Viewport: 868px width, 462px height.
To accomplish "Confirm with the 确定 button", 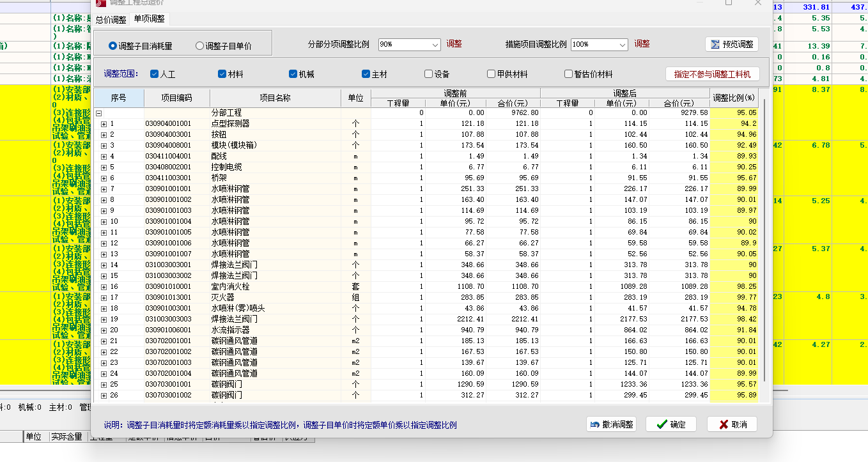I will tap(670, 424).
